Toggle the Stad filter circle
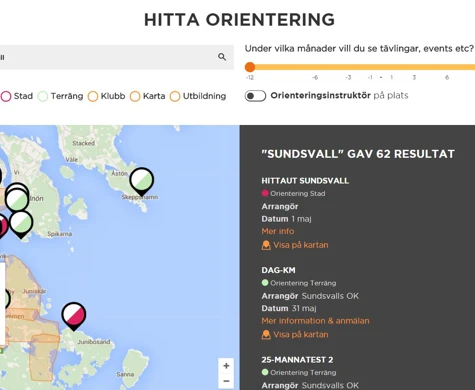This screenshot has width=475, height=390. (6, 96)
